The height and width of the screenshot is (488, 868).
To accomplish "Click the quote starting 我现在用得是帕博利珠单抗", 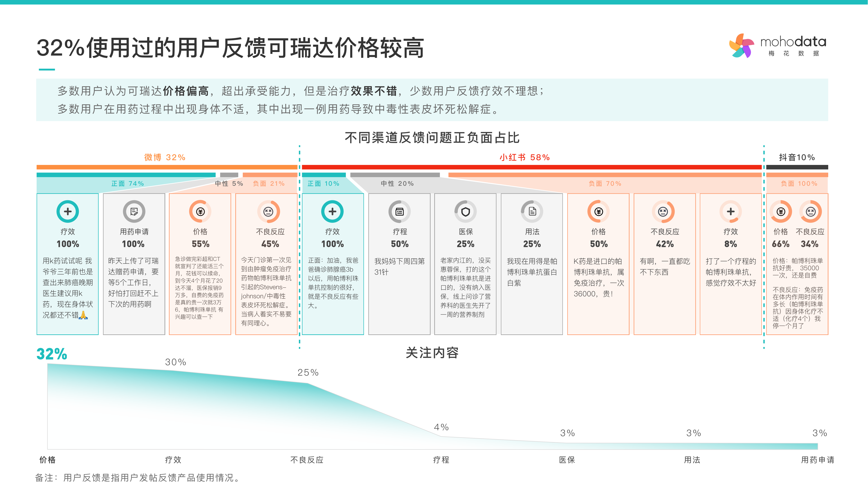I will [532, 272].
